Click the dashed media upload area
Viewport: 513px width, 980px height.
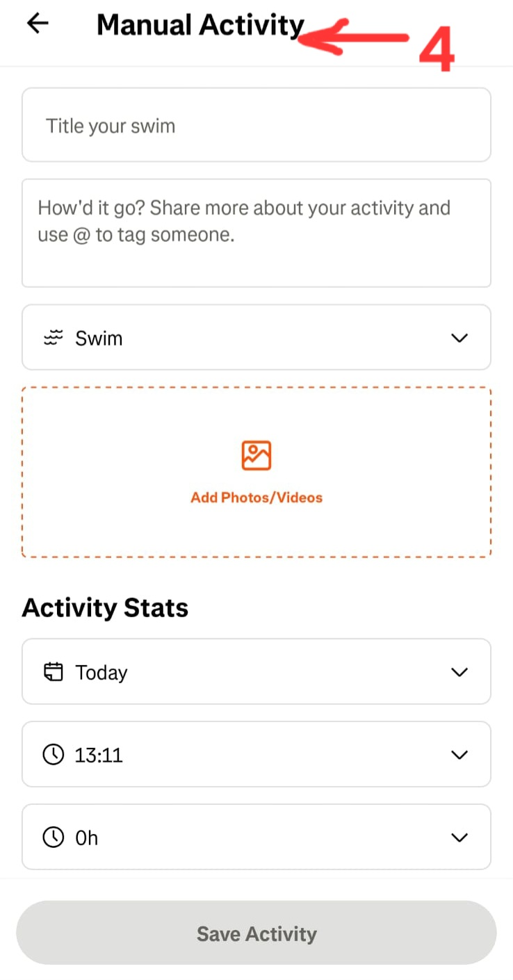tap(256, 473)
